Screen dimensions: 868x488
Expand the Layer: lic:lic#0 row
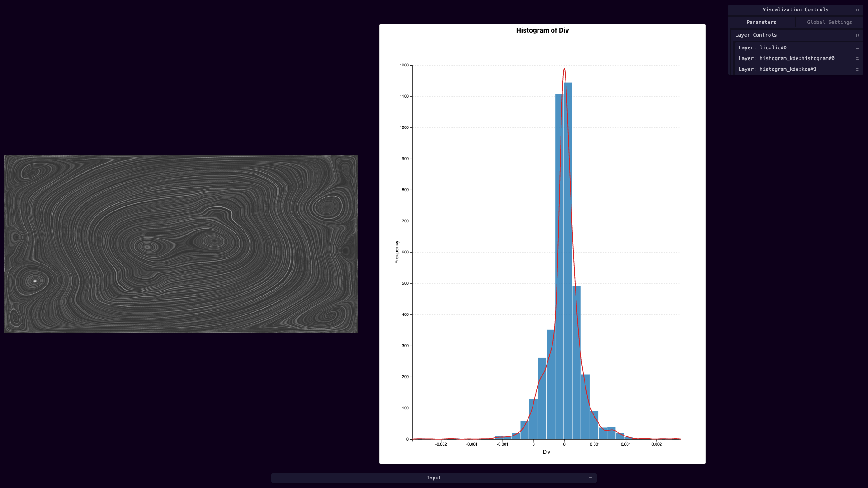point(798,48)
